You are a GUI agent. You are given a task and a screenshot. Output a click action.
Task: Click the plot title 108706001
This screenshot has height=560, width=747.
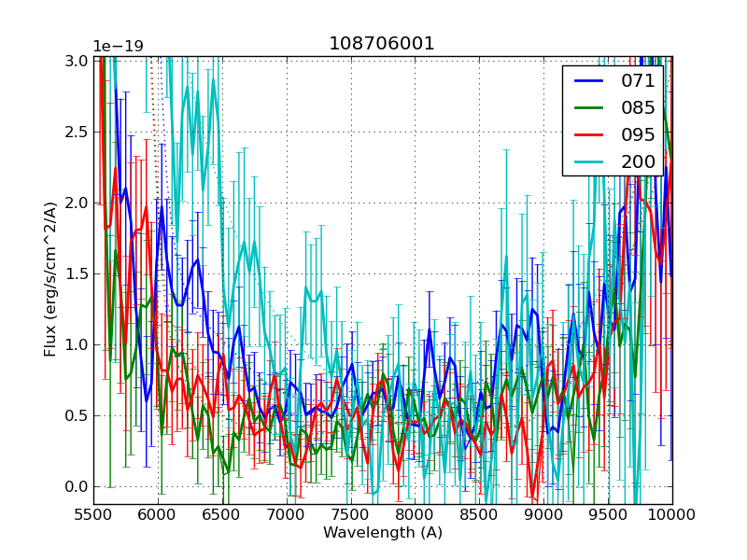click(x=382, y=44)
